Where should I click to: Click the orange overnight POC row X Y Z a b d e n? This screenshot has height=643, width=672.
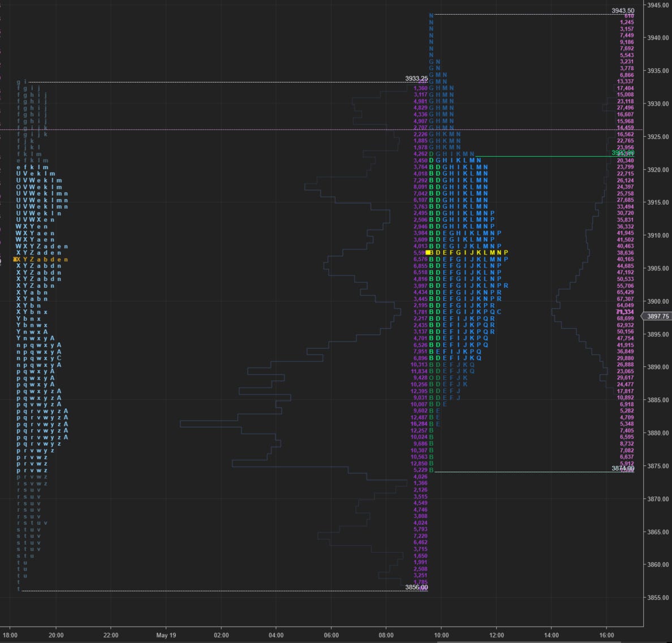click(x=42, y=260)
